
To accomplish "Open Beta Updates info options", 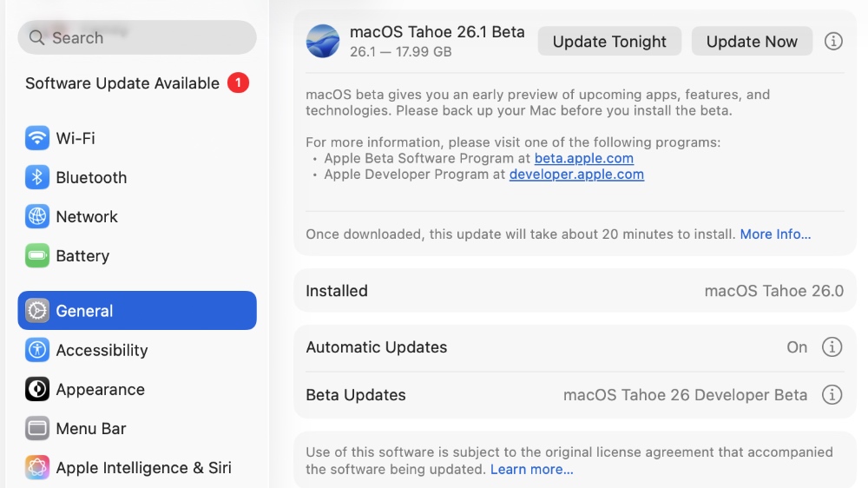I will (x=832, y=395).
